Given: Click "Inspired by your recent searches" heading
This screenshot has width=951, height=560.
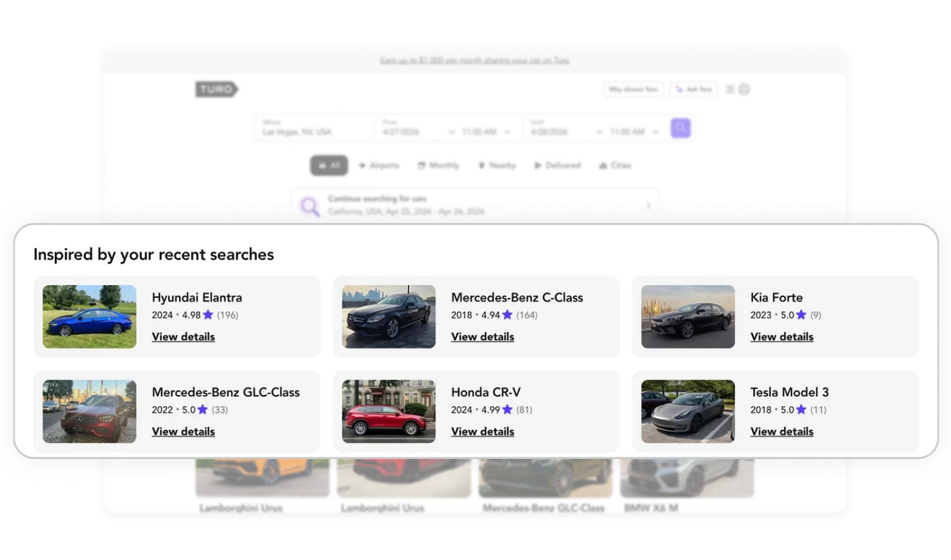Looking at the screenshot, I should click(x=154, y=255).
